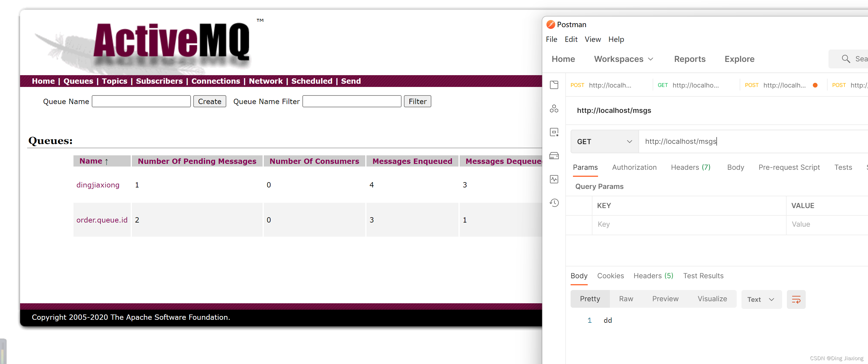The image size is (868, 364).
Task: Expand the Workspaces dropdown
Action: coord(623,59)
